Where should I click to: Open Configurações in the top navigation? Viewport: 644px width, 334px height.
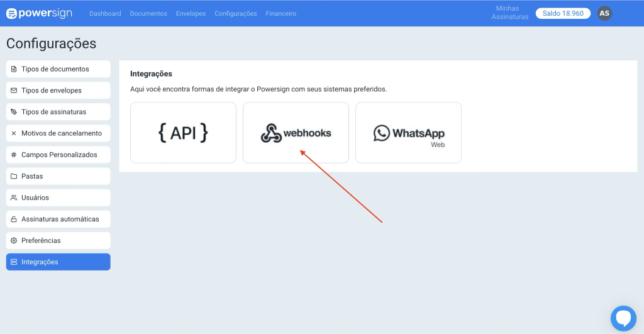coord(236,14)
